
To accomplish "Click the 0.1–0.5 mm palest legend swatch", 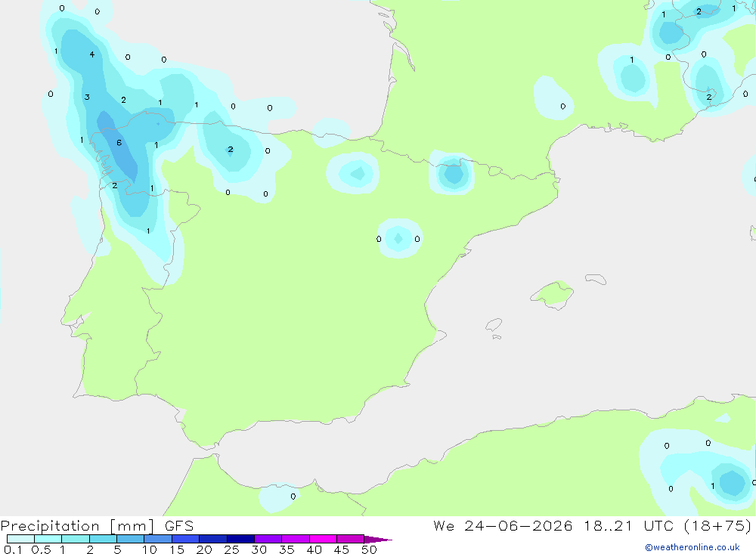I will [x=20, y=539].
